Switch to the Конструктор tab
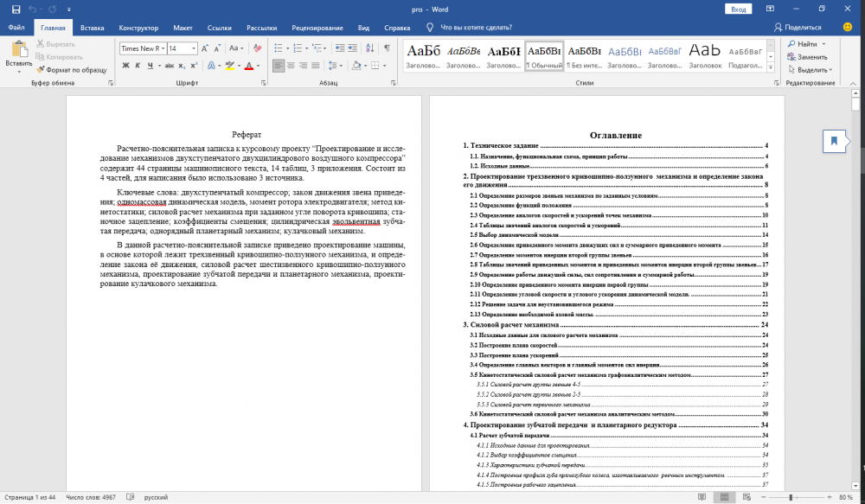 click(138, 28)
